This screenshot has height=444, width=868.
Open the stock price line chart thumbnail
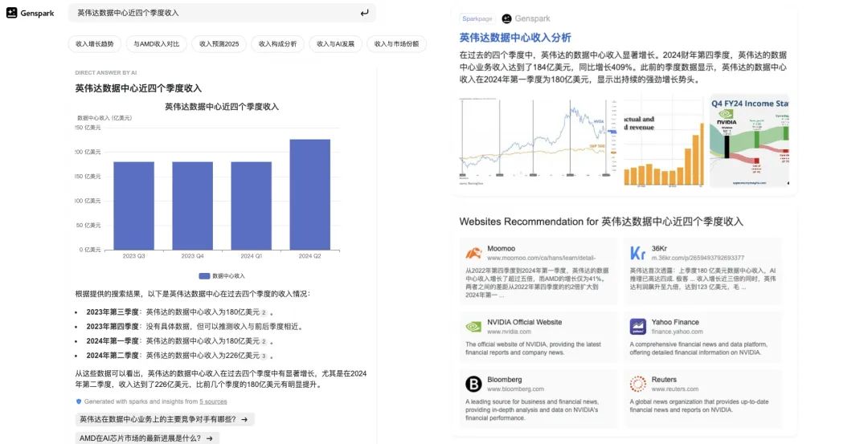[x=538, y=141]
